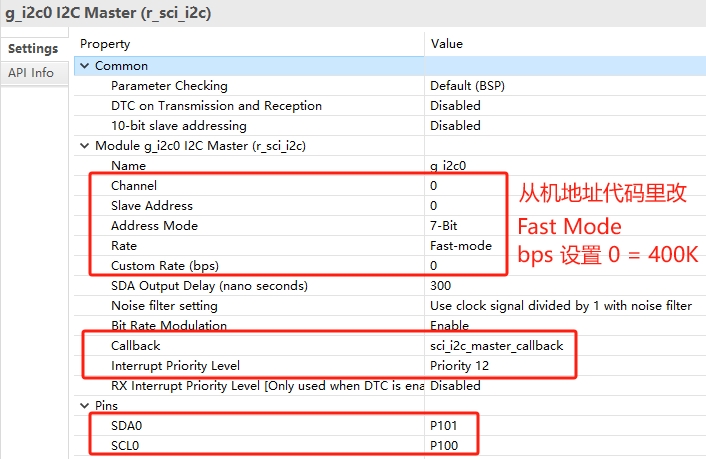Click the g_i2c0 I2C Master panel title
This screenshot has width=706, height=459.
(x=108, y=13)
